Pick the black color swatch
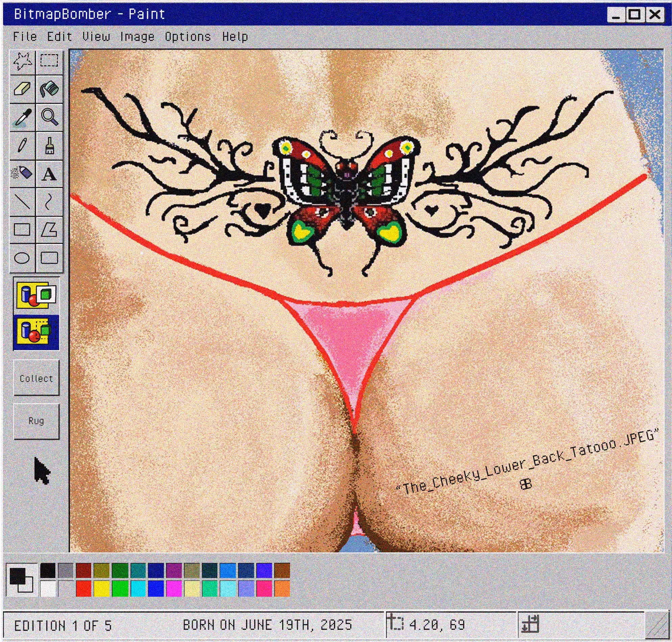Image resolution: width=672 pixels, height=642 pixels. (x=48, y=571)
